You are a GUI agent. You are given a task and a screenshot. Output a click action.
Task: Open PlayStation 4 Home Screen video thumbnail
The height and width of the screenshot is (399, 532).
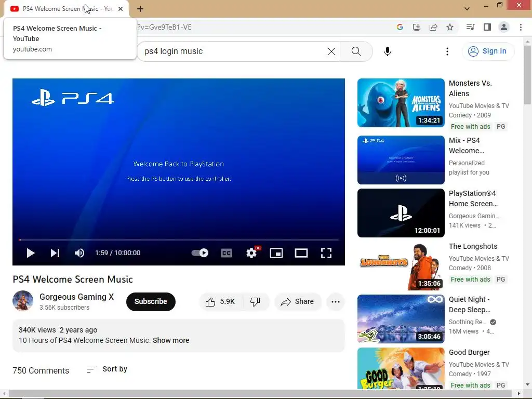click(401, 213)
